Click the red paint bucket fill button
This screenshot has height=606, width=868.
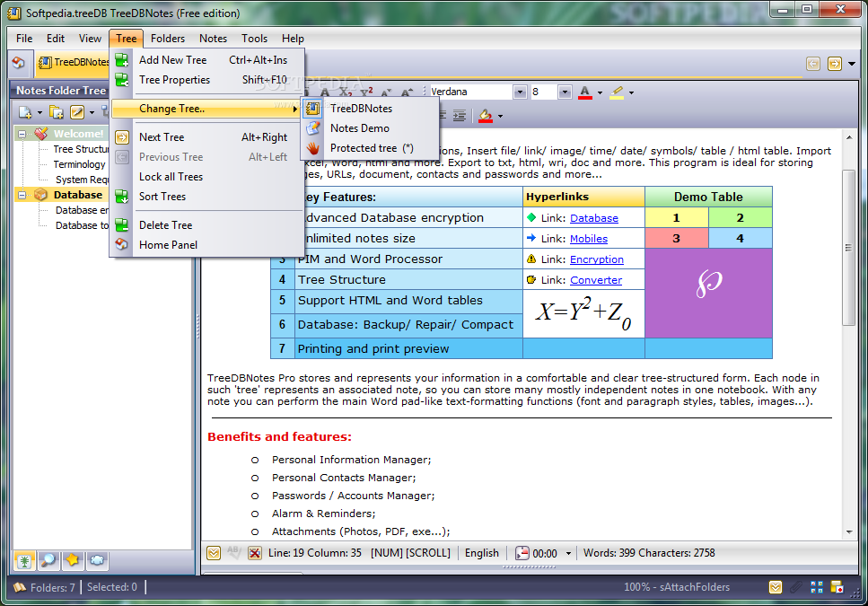pos(486,116)
